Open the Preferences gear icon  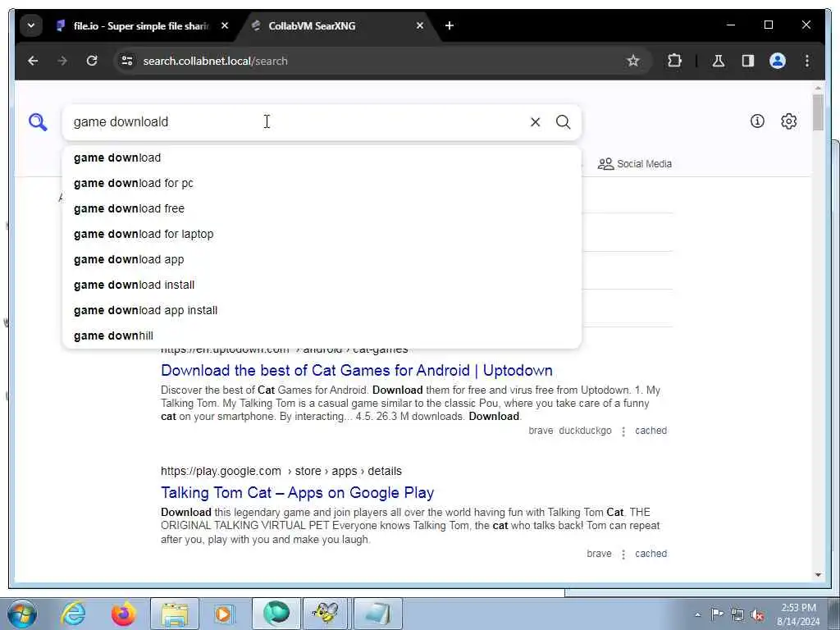pyautogui.click(x=788, y=121)
